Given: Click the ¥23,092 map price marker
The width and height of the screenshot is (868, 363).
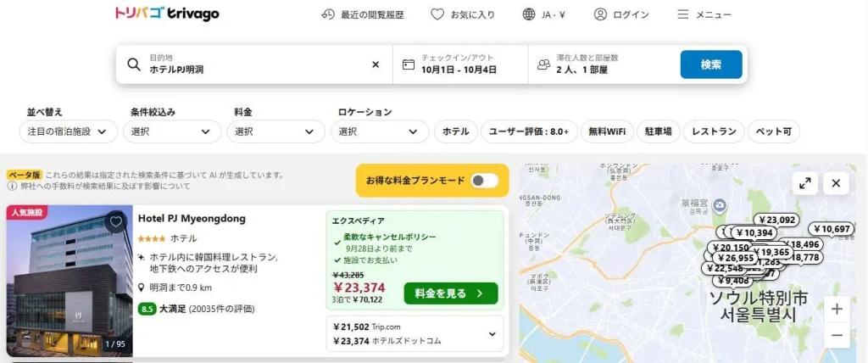Looking at the screenshot, I should (776, 220).
